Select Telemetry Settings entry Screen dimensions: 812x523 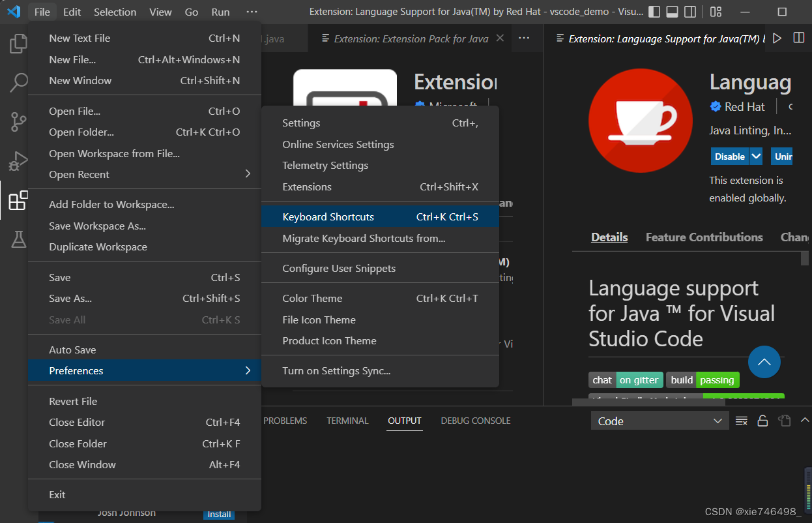(380, 165)
